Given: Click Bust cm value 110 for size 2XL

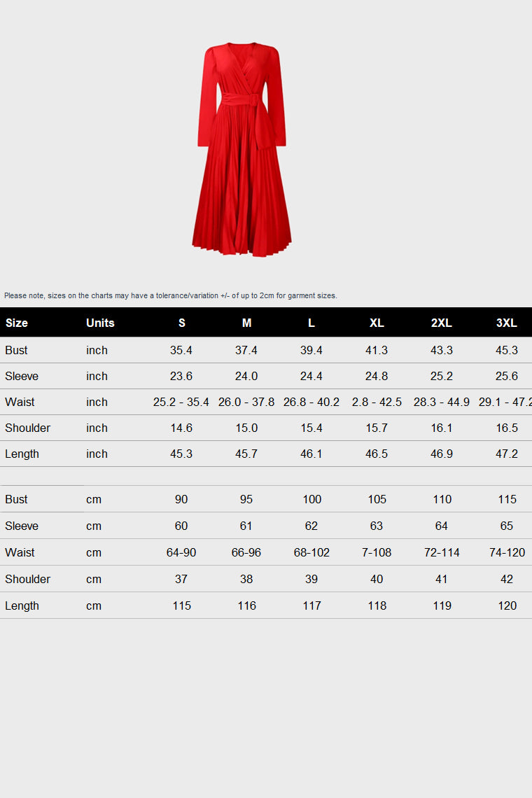Looking at the screenshot, I should click(x=442, y=499).
